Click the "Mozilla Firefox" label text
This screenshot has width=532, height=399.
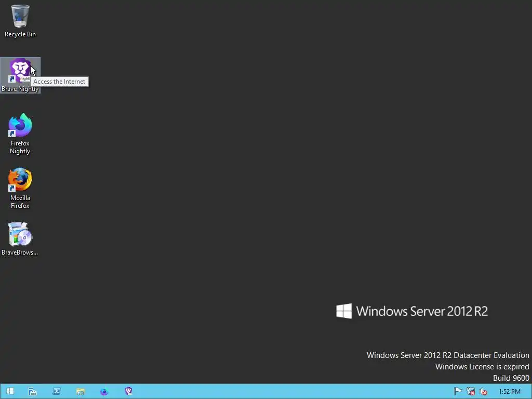coord(20,202)
